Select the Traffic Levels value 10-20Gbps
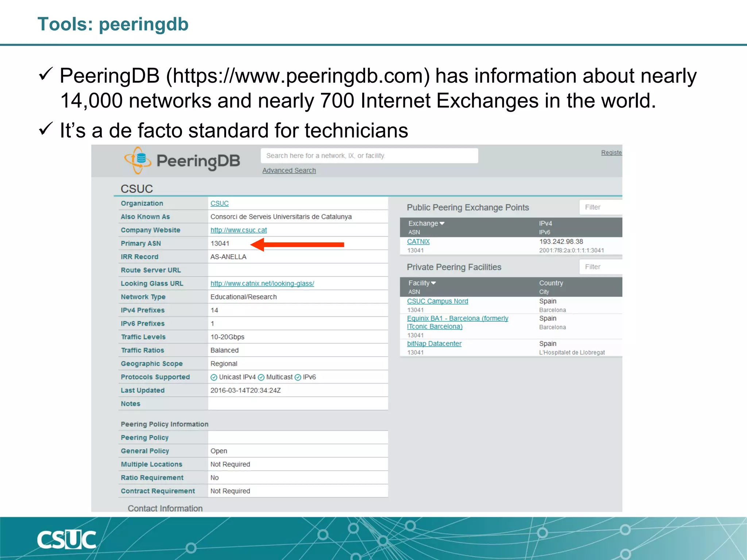The image size is (747, 560). [227, 337]
